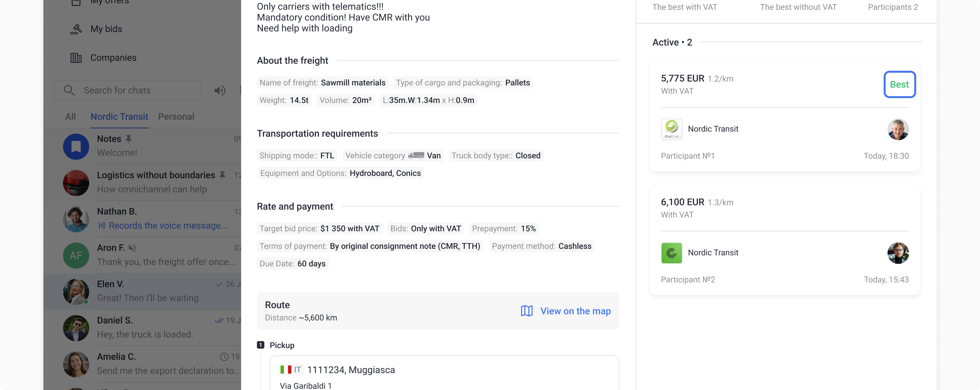
Task: Switch to the Personal chats tab
Action: [176, 117]
